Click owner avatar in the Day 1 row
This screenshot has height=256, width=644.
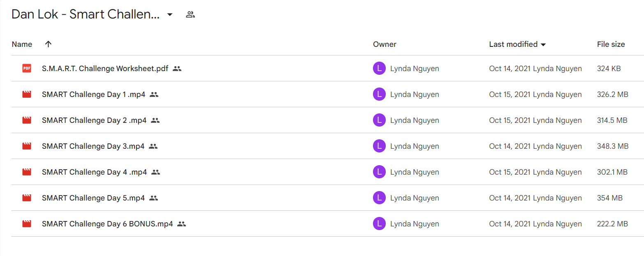coord(379,95)
